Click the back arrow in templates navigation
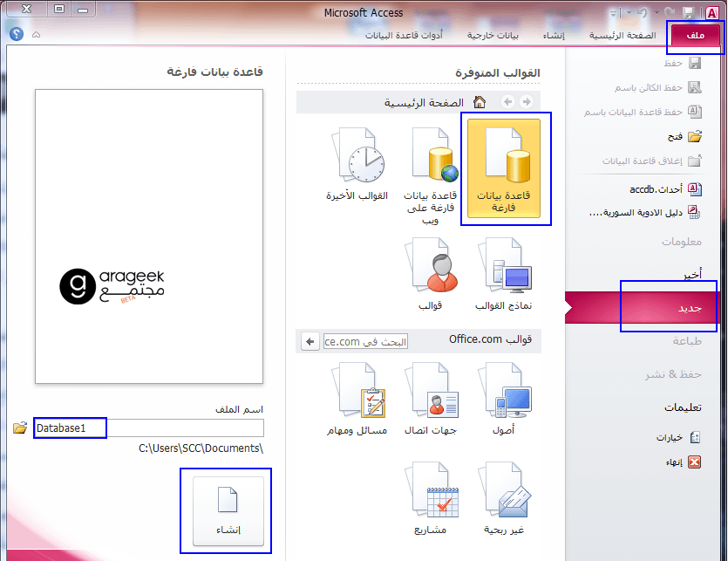Image resolution: width=728 pixels, height=561 pixels. [x=508, y=102]
